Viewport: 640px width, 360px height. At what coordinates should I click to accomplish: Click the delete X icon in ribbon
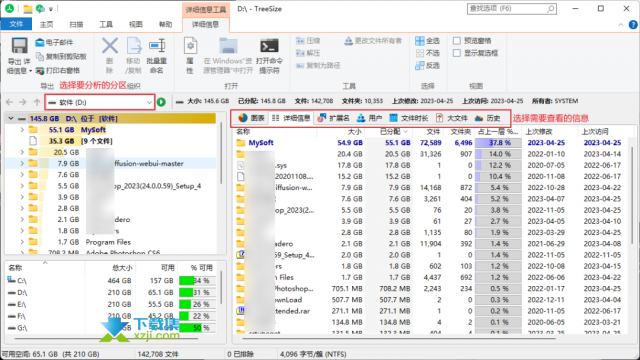point(109,46)
